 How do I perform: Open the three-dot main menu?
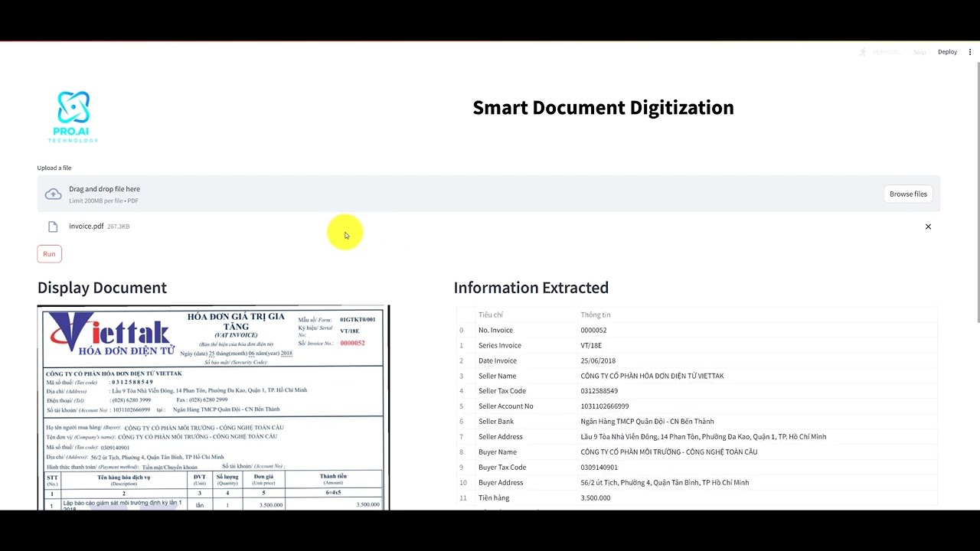point(970,52)
